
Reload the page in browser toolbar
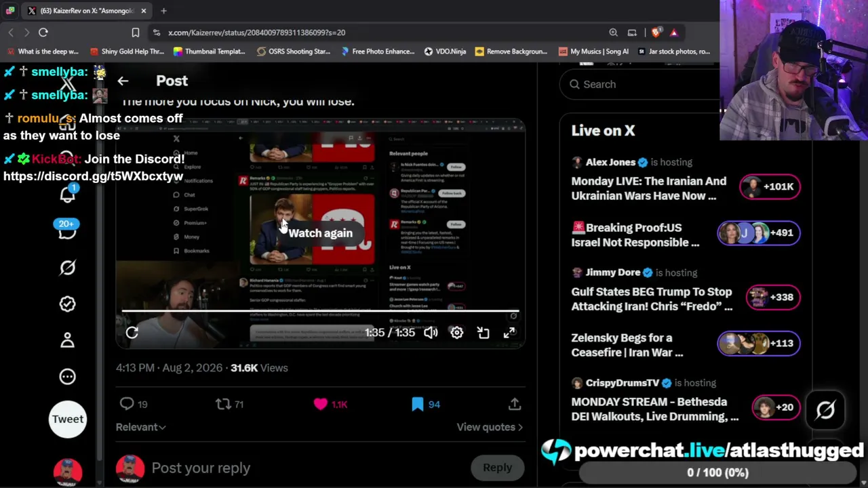point(43,32)
